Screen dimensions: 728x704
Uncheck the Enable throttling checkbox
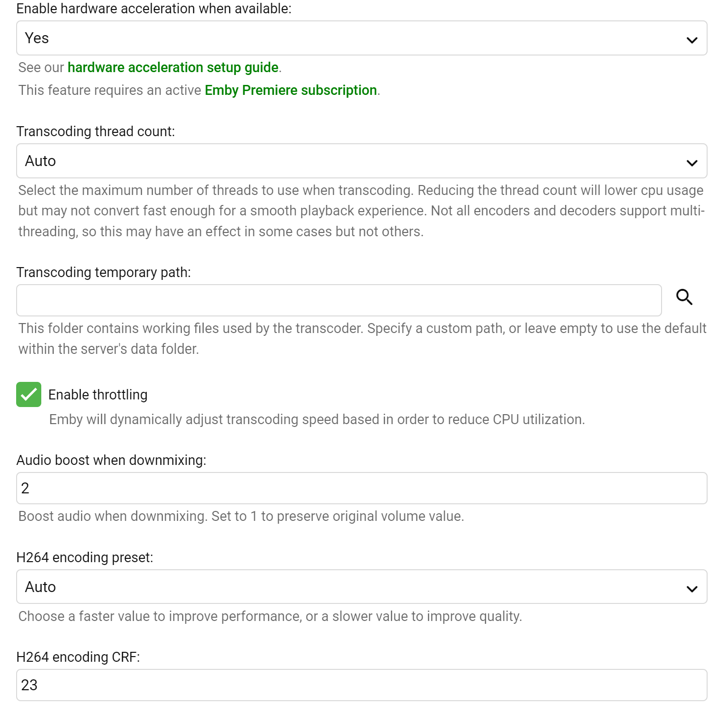pyautogui.click(x=29, y=395)
